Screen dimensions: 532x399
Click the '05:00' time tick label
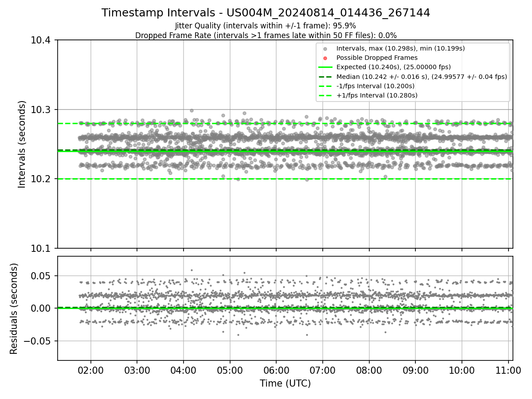coord(230,371)
